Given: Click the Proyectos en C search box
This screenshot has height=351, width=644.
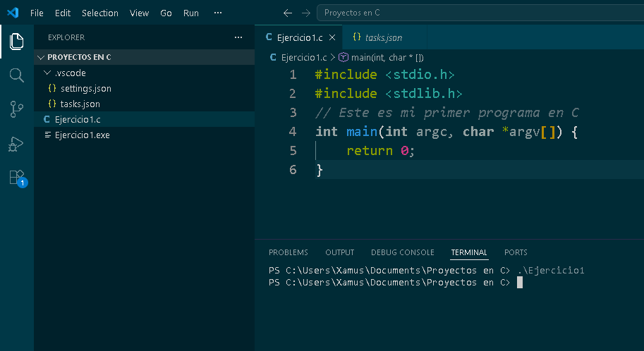Looking at the screenshot, I should (480, 13).
